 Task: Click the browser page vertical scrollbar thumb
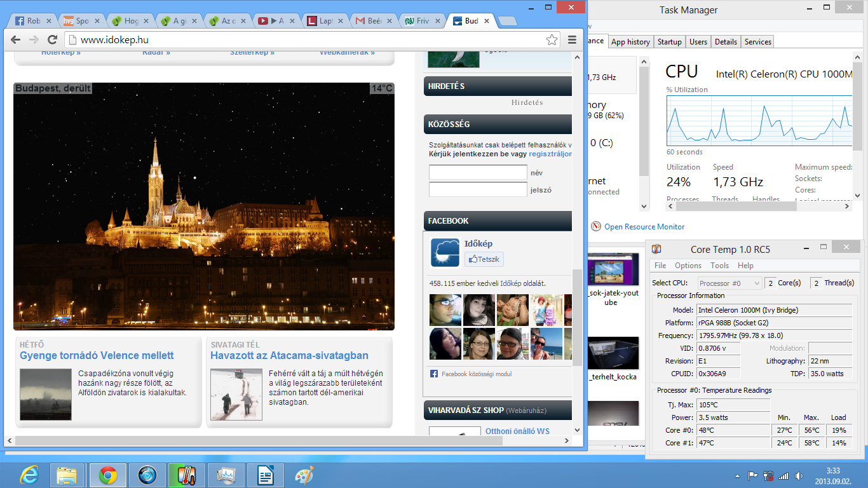(x=577, y=318)
